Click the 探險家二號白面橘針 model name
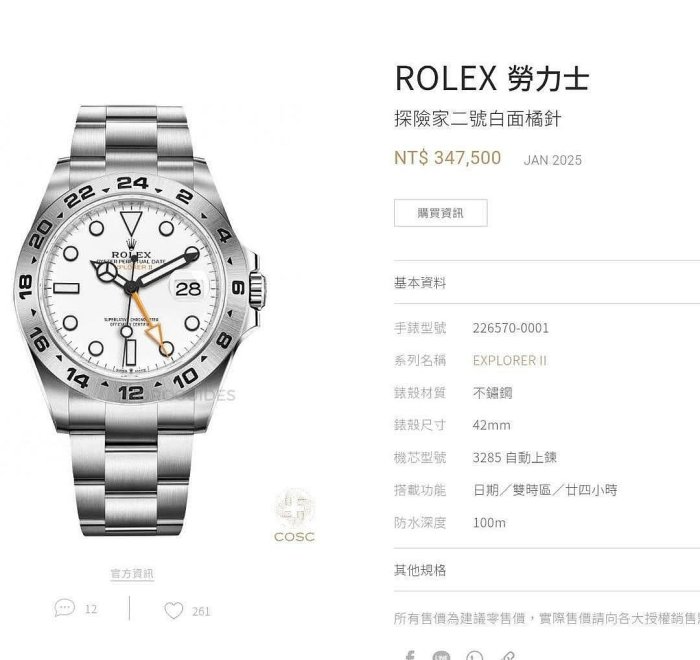 pos(477,119)
